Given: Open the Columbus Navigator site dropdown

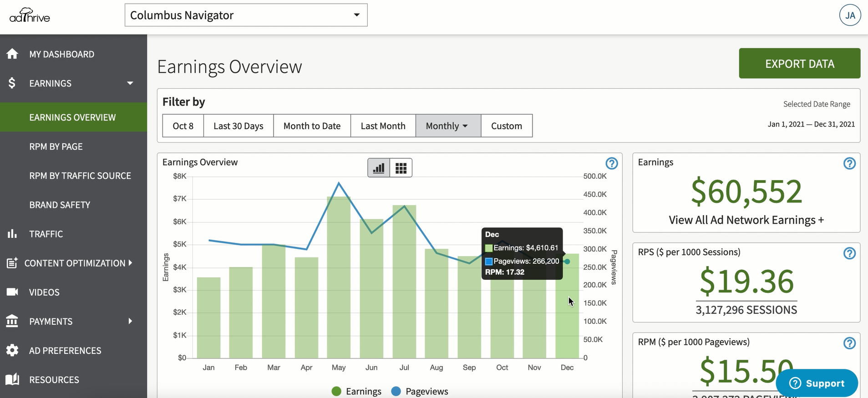Looking at the screenshot, I should click(x=246, y=15).
